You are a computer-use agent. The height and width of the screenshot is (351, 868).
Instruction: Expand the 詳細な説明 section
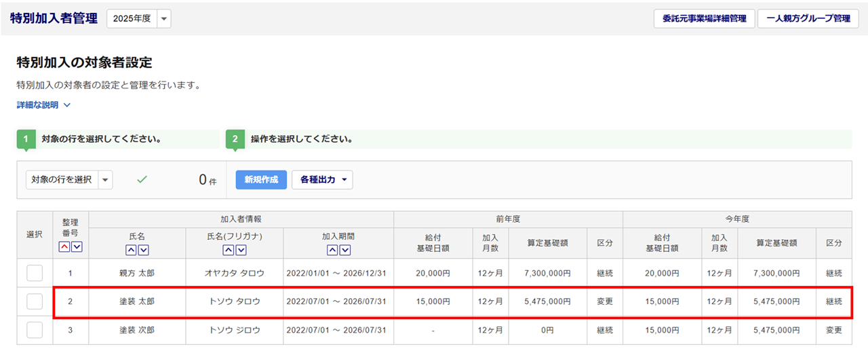click(x=43, y=105)
